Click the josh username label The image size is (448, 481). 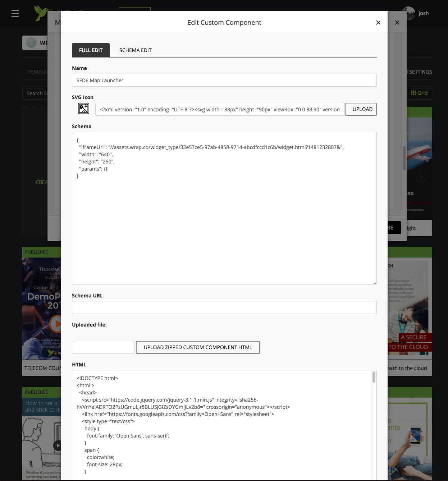click(x=424, y=13)
